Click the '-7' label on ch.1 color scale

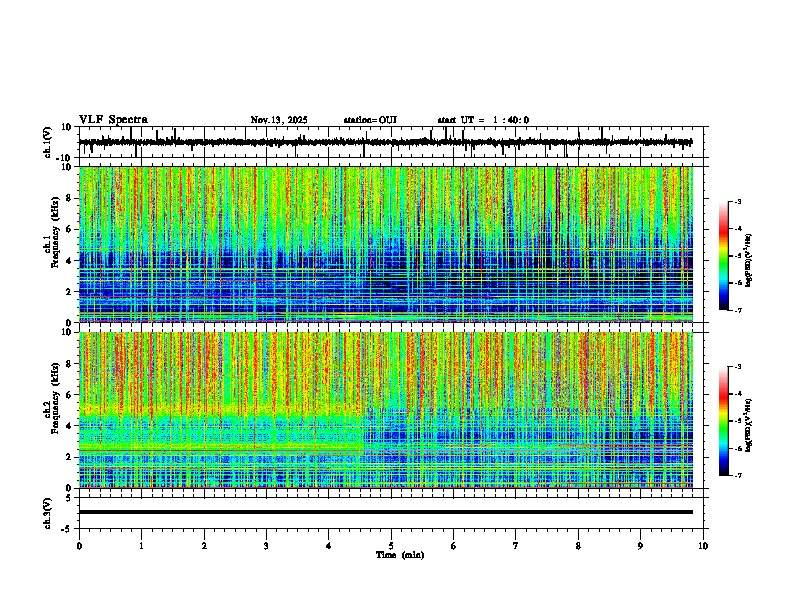[738, 310]
